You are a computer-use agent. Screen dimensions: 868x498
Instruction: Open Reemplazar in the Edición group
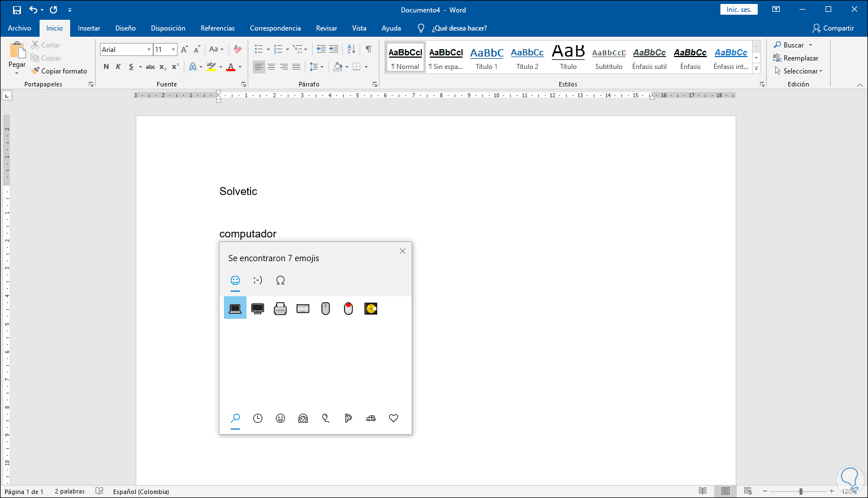pos(800,58)
